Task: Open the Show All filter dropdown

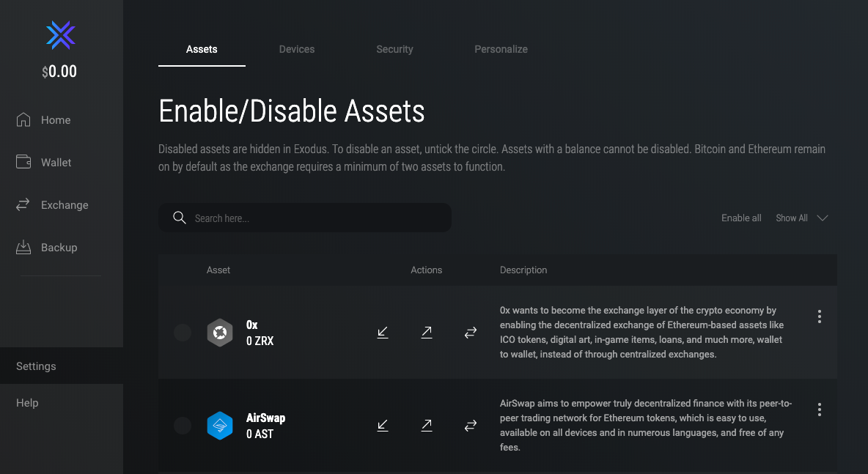Action: (801, 218)
